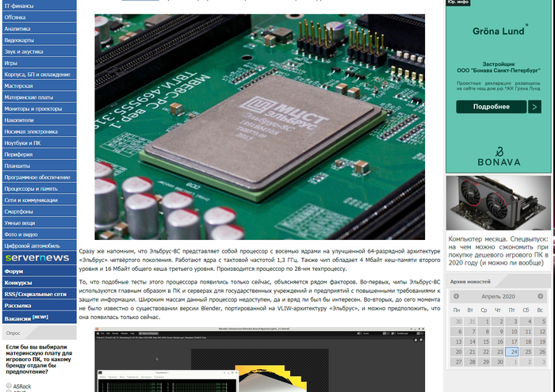Screen dimensions: 555x392
Task: Click the Опрос section header
Action: 40,333
